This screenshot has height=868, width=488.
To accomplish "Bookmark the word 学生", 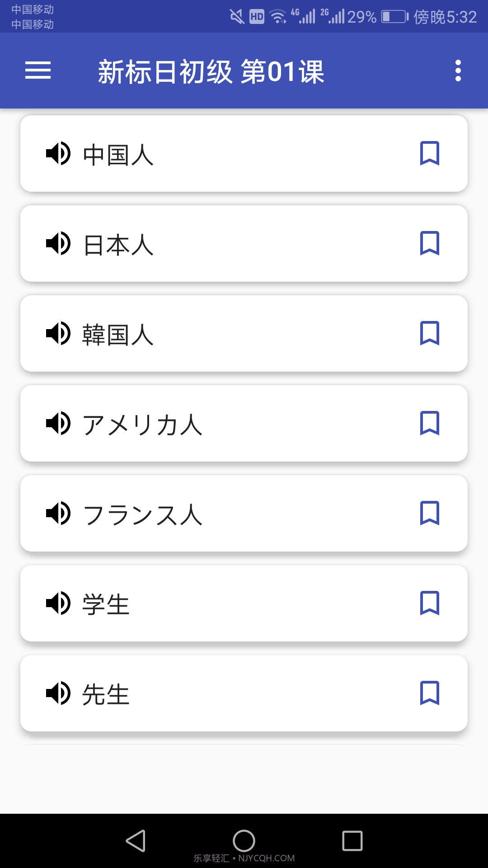I will (x=429, y=604).
